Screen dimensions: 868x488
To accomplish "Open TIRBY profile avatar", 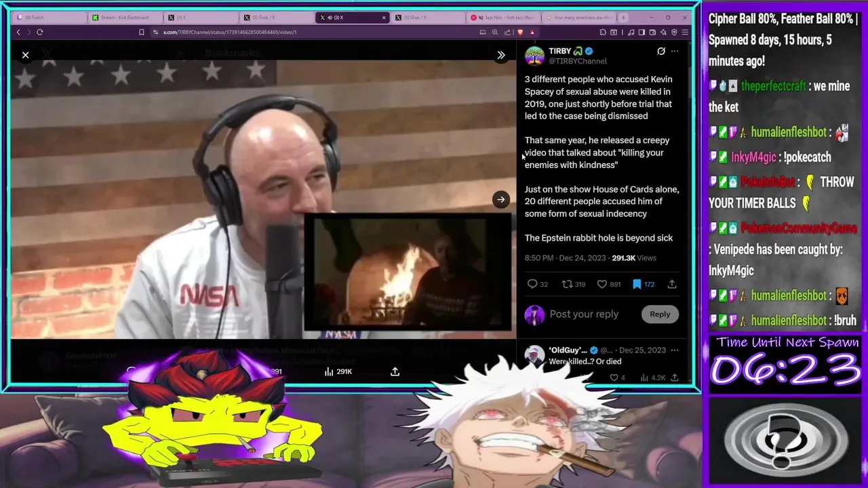I will (x=534, y=56).
